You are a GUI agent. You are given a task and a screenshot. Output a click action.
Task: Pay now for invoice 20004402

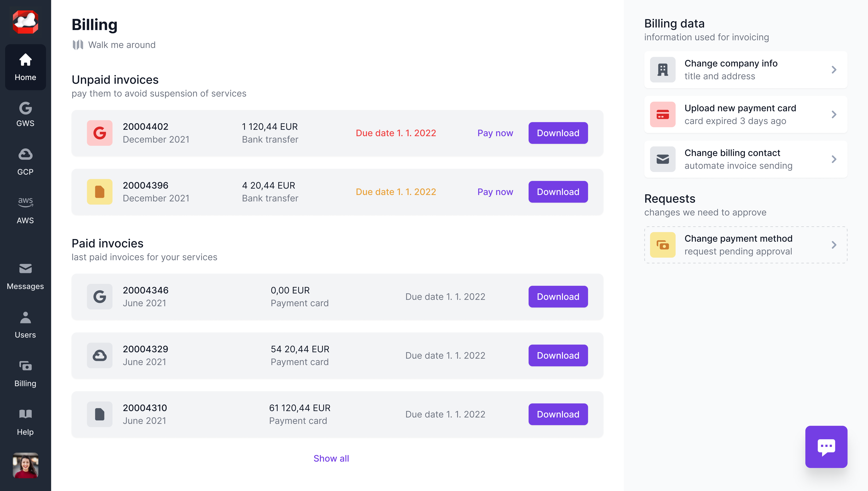click(495, 133)
